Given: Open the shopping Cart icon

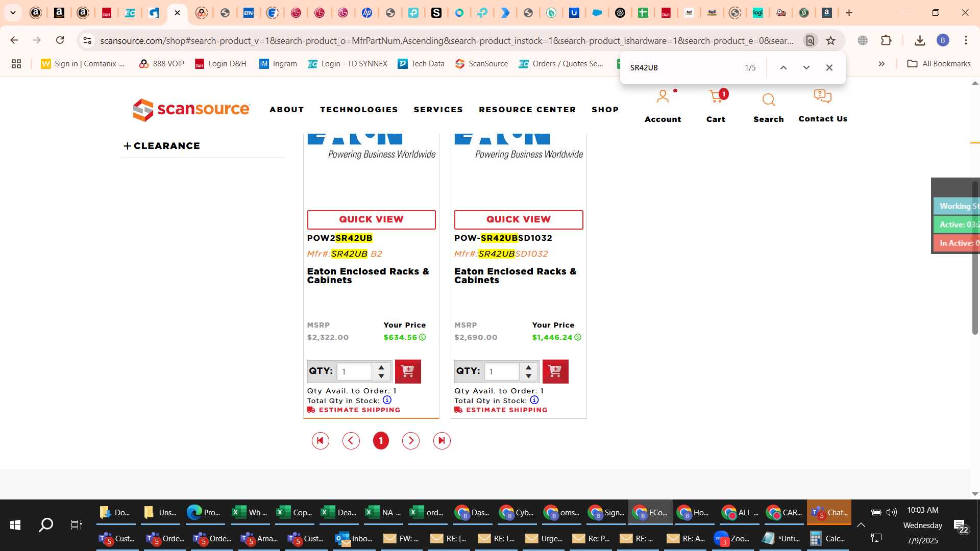Looking at the screenshot, I should tap(716, 96).
